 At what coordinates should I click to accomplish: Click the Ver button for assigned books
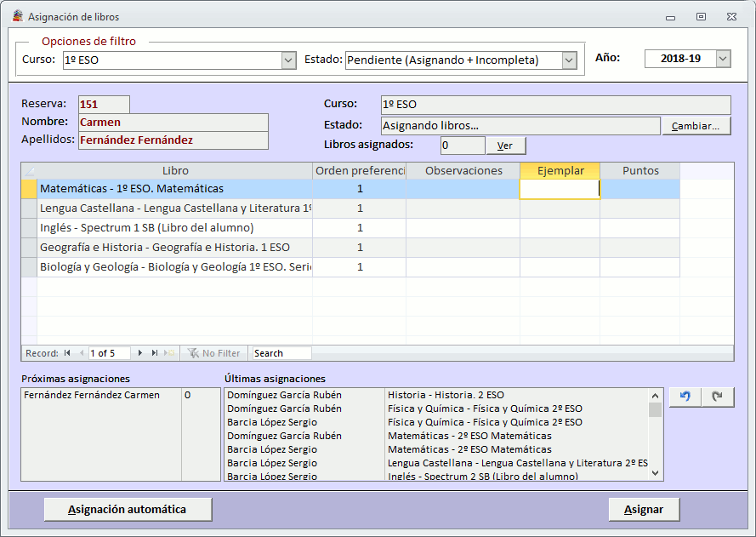coord(505,146)
